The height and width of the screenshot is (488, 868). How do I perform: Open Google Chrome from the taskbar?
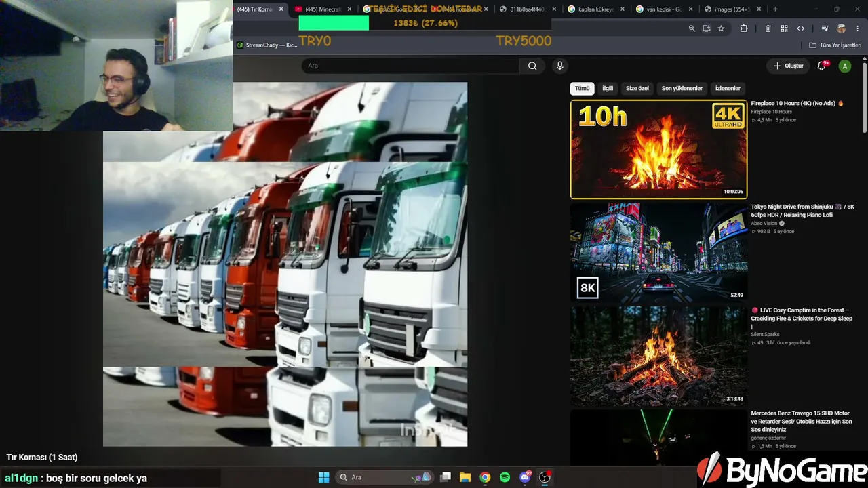[485, 477]
